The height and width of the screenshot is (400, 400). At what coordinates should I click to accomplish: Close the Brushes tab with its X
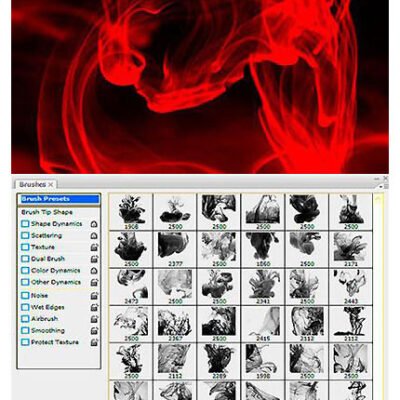[51, 184]
